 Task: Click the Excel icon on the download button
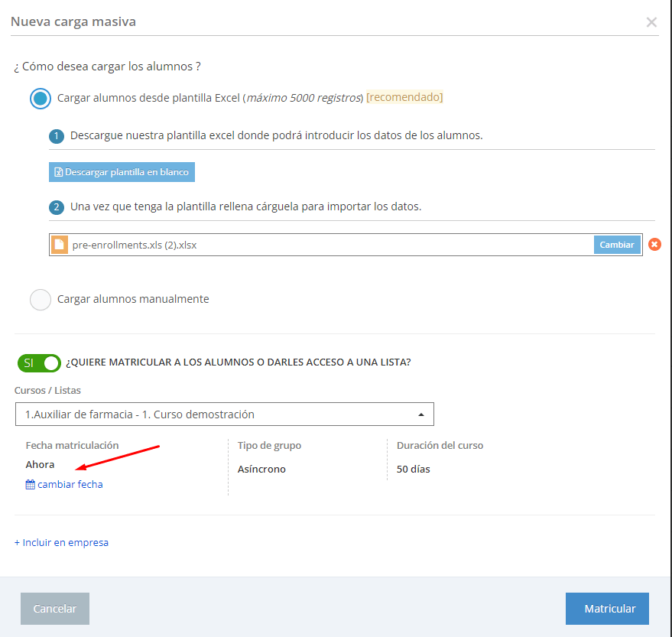pos(58,172)
